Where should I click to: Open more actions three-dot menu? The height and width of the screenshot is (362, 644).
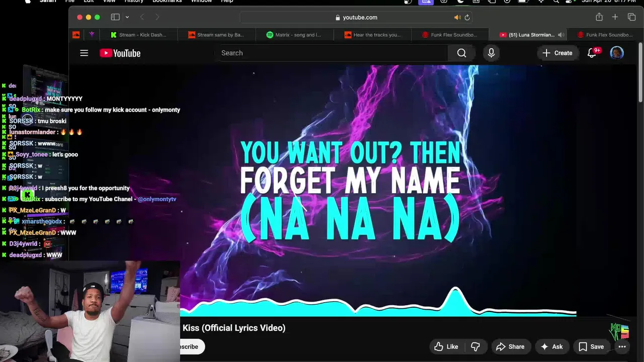click(x=622, y=346)
